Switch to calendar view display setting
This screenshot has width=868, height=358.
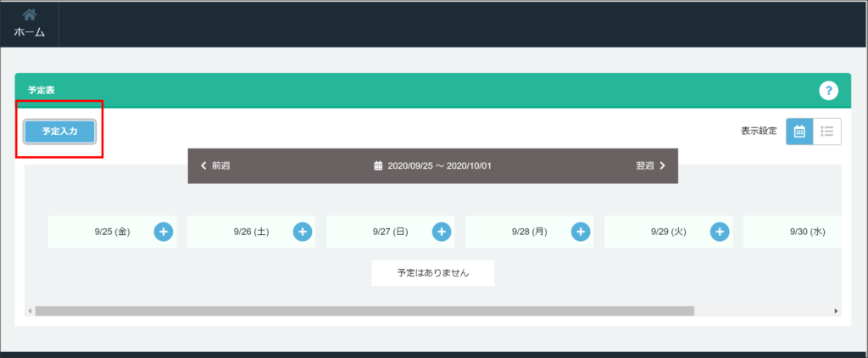[799, 131]
